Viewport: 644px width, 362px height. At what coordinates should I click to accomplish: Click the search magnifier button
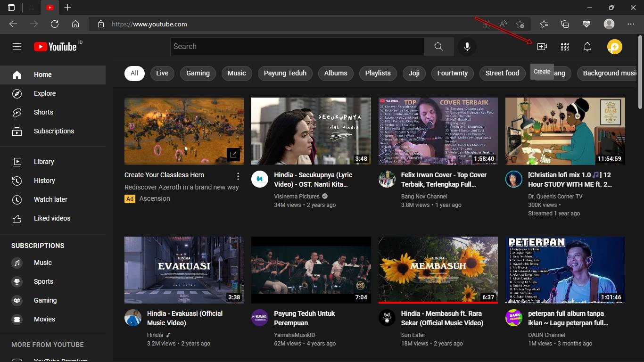point(438,46)
